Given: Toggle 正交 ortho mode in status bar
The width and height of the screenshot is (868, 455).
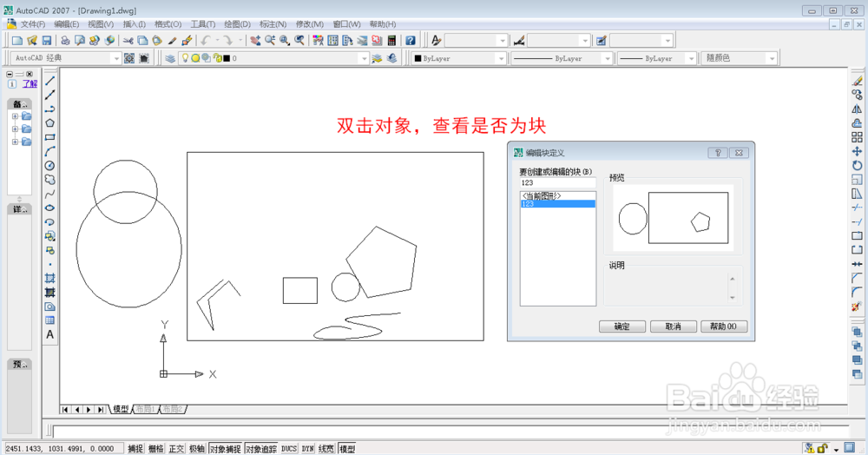Looking at the screenshot, I should point(176,448).
